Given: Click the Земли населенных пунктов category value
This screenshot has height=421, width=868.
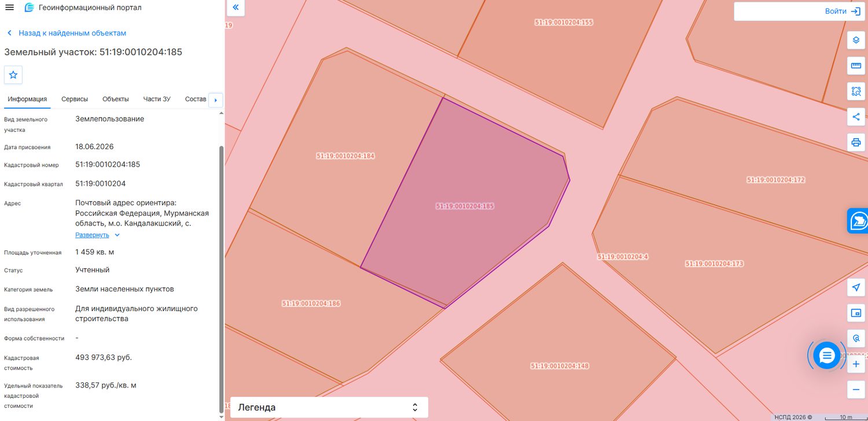Looking at the screenshot, I should tap(124, 289).
